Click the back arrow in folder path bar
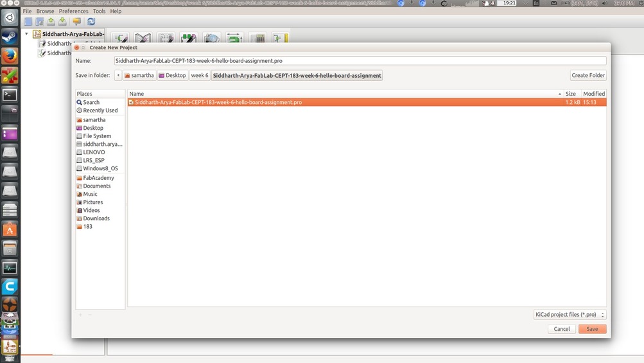The height and width of the screenshot is (363, 644). 118,75
